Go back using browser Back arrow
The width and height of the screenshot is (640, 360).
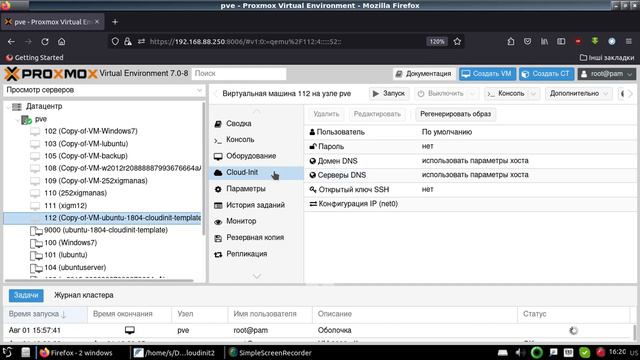(x=11, y=42)
